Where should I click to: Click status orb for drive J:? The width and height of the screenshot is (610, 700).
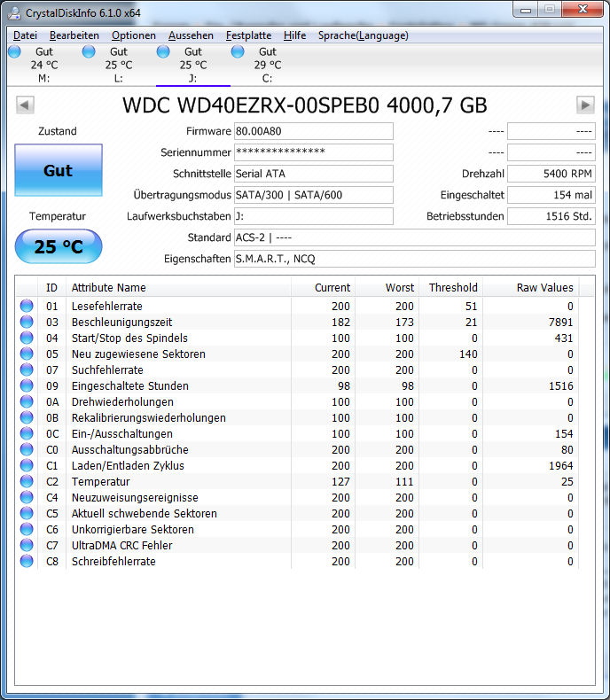(163, 51)
